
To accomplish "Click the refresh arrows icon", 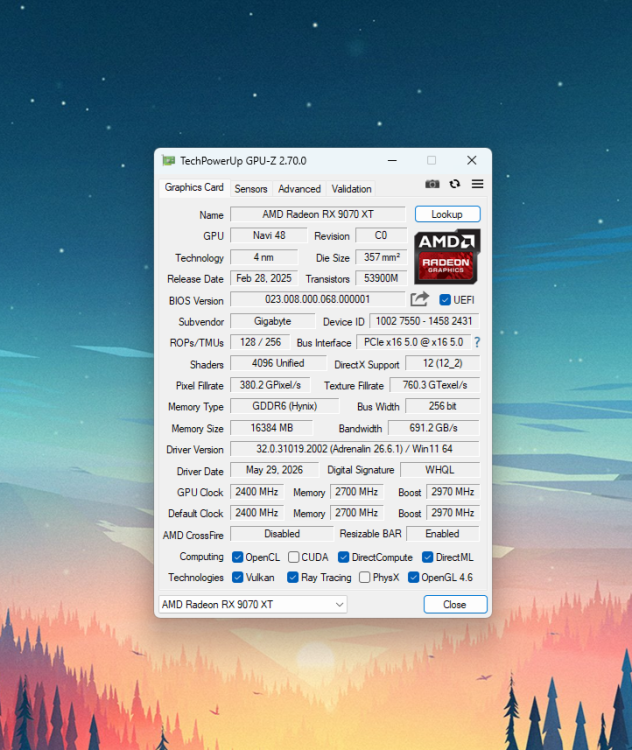I will (x=455, y=184).
